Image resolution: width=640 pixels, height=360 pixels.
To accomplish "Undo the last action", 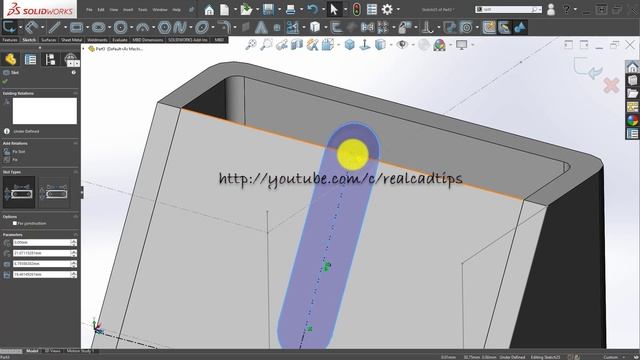I will pos(313,9).
